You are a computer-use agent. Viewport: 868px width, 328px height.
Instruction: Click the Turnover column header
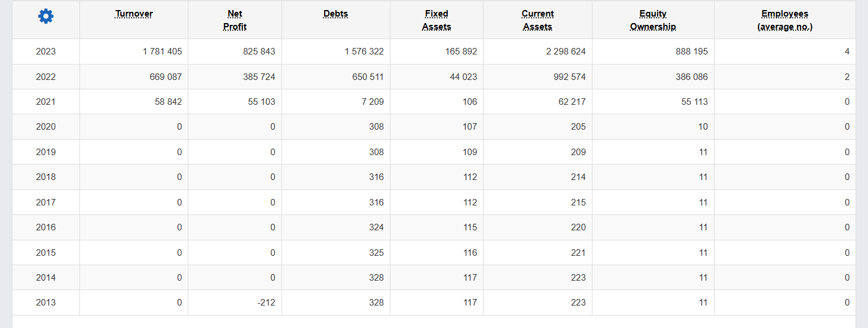coord(134,14)
